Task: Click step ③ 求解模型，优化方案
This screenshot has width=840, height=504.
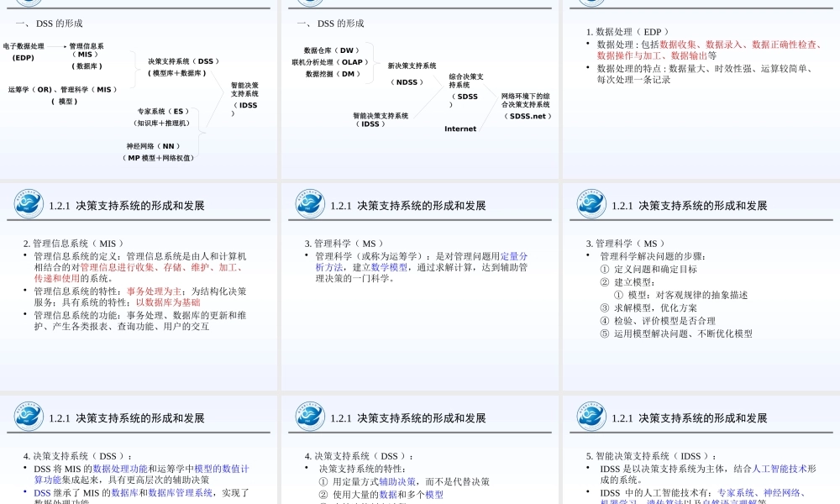Action: tap(648, 307)
